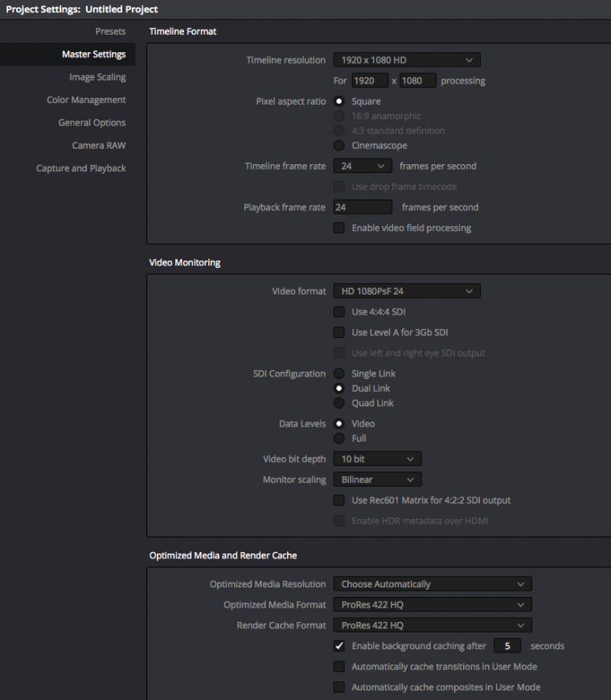
Task: Click the Playback frame rate field
Action: coord(363,207)
